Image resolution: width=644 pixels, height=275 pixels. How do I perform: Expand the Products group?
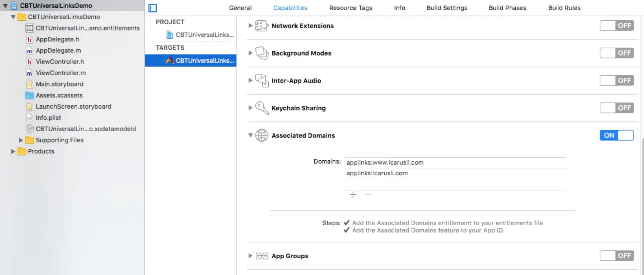(13, 151)
